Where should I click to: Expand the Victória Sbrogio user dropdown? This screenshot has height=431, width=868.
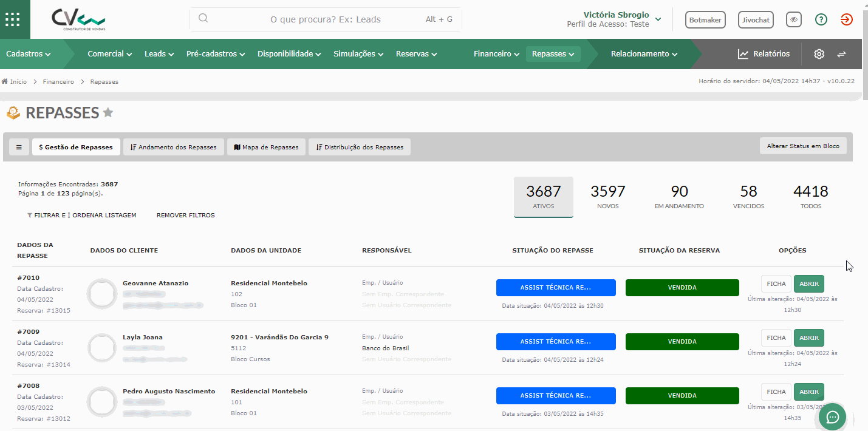(658, 19)
